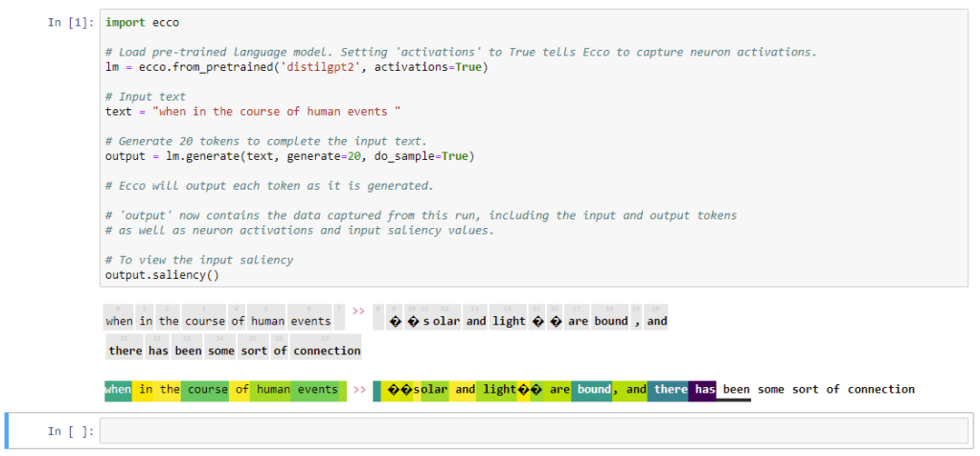The image size is (980, 456).
Task: Select the gray 'light' output token
Action: [x=509, y=321]
